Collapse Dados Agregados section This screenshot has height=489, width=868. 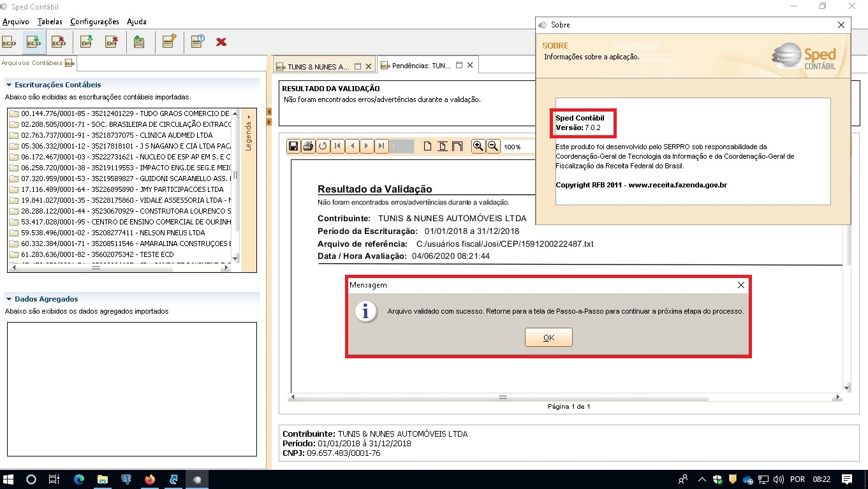pos(9,299)
